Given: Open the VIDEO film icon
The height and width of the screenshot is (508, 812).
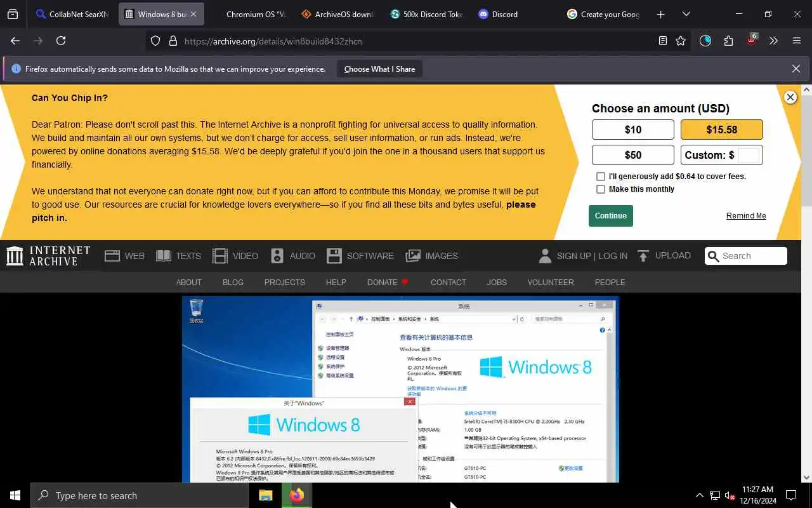Looking at the screenshot, I should click(220, 256).
